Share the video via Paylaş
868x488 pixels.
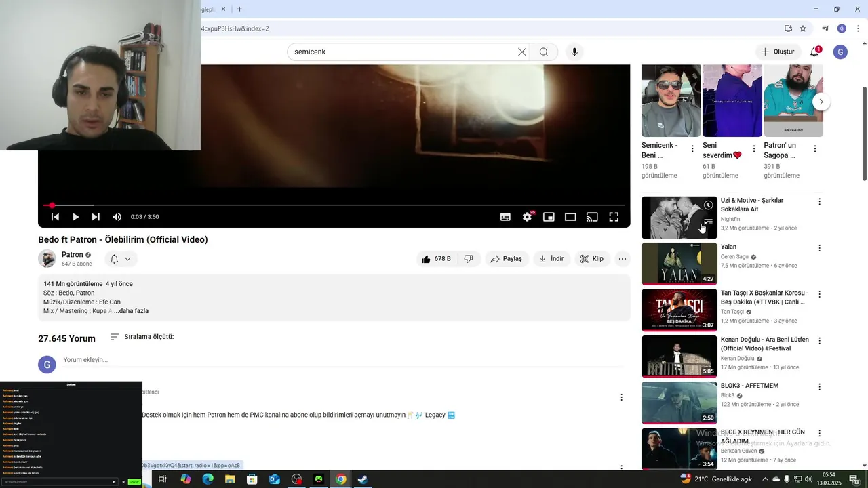[507, 259]
